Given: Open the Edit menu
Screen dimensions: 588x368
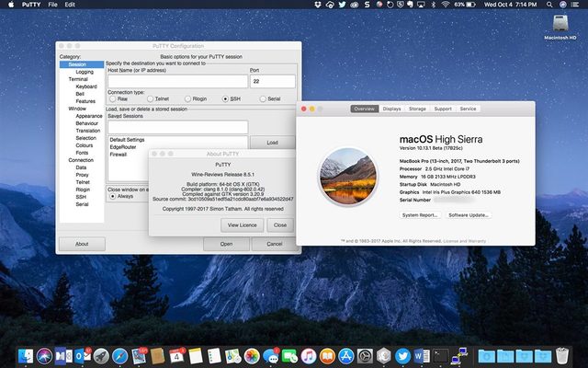Looking at the screenshot, I should (x=70, y=5).
